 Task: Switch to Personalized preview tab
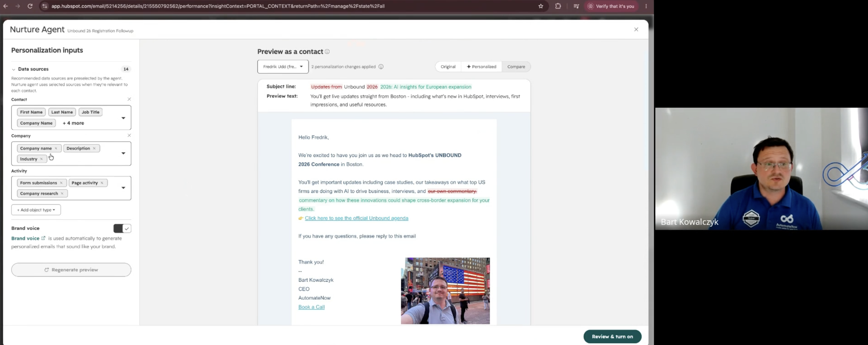[481, 67]
